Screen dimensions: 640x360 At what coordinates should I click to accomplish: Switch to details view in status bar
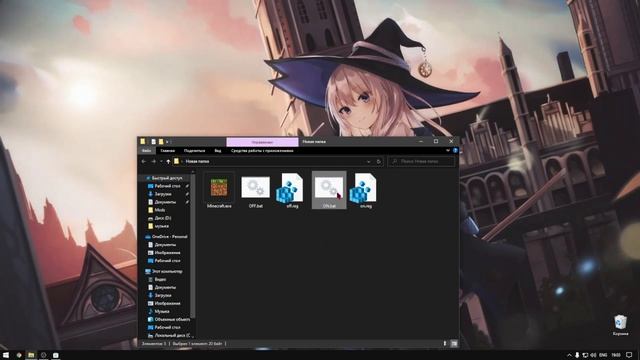[x=445, y=344]
